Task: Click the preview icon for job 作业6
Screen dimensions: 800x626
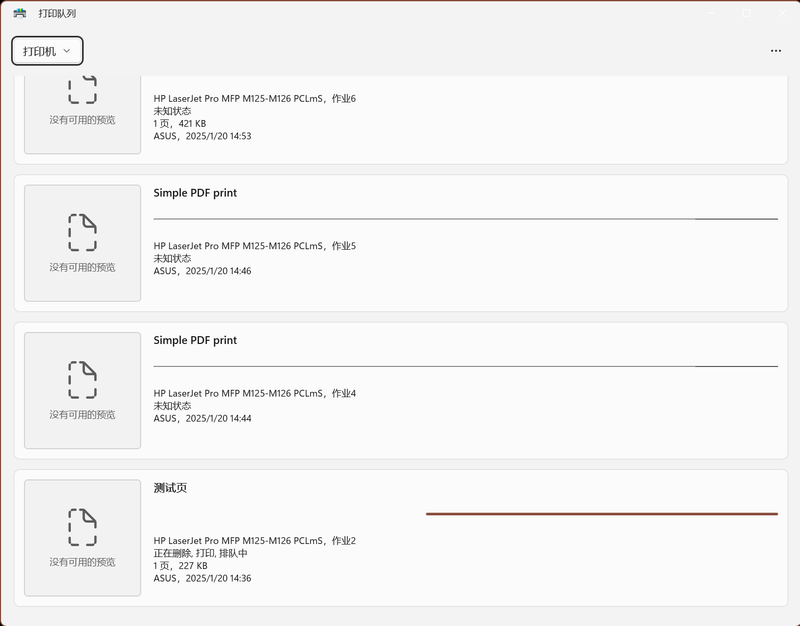Action: tap(82, 88)
